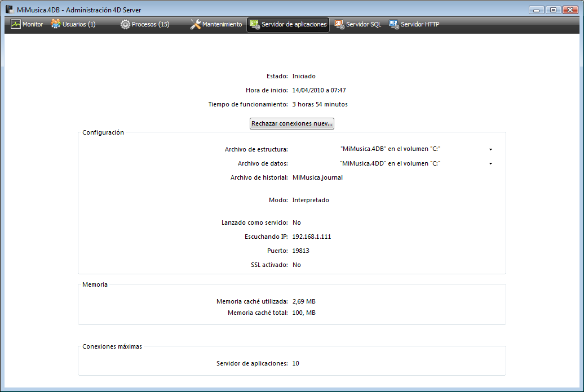Switch to Servidor SQL tab
Viewport: 584px width, 392px height.
tap(358, 24)
